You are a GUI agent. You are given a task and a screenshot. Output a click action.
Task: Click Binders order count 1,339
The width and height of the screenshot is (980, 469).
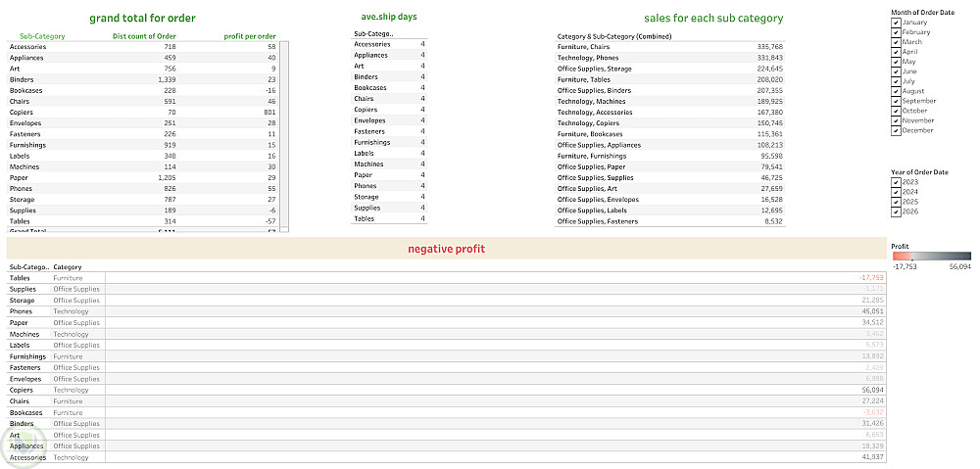[168, 80]
